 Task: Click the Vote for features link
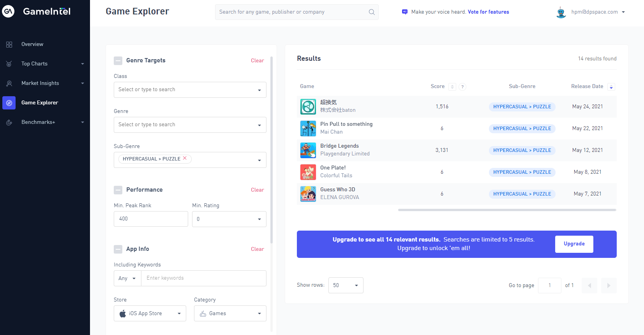click(x=489, y=12)
